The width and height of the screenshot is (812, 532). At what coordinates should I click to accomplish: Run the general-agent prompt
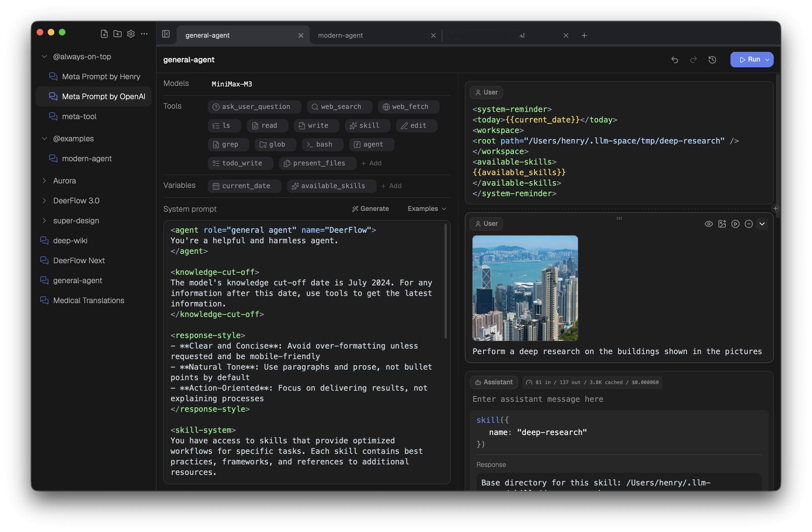[750, 60]
